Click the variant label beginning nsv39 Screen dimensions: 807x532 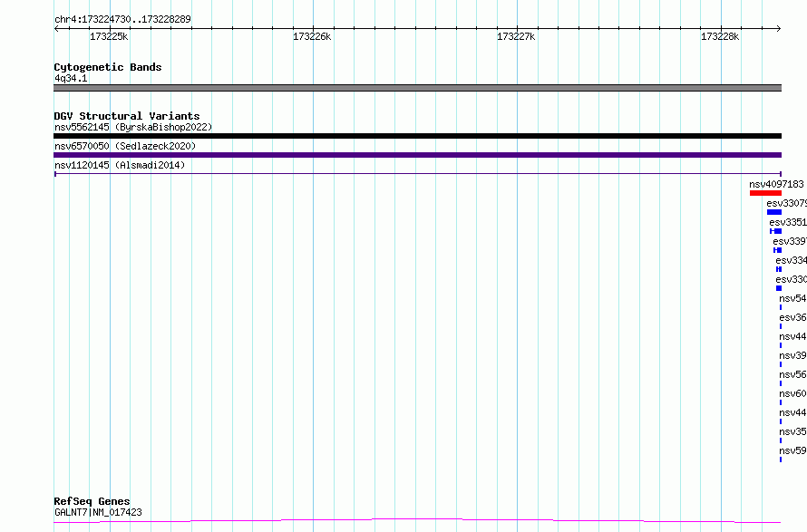792,355
